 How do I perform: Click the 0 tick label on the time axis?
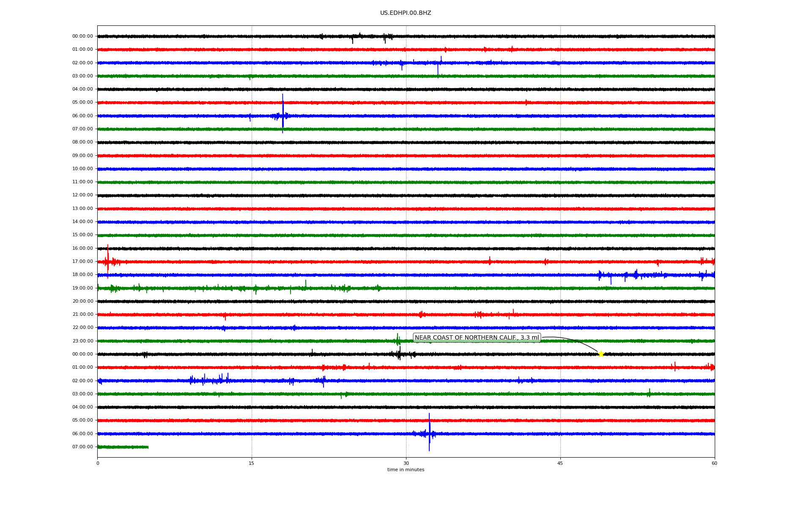pyautogui.click(x=98, y=463)
